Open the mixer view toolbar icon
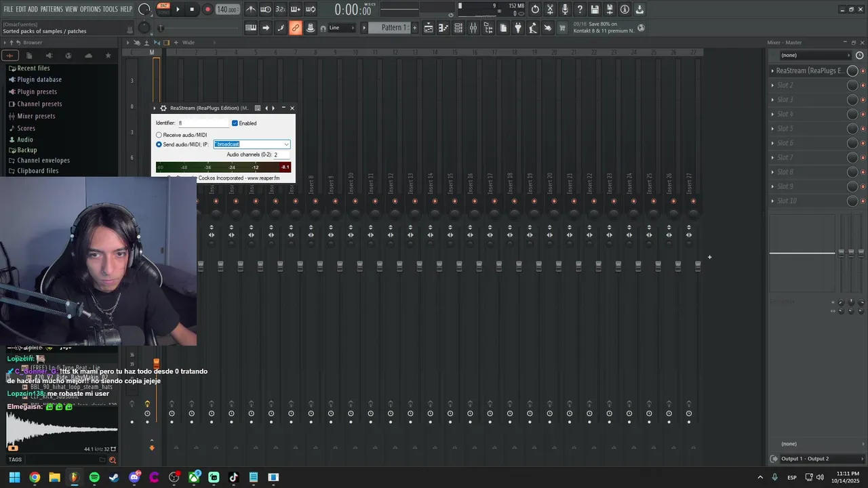The height and width of the screenshot is (488, 868). pos(473,28)
